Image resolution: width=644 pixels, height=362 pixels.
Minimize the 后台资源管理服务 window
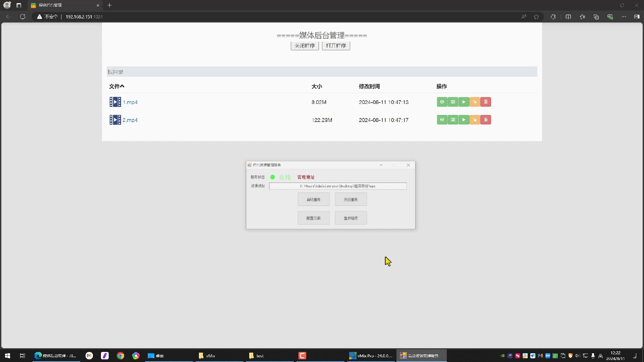point(381,165)
